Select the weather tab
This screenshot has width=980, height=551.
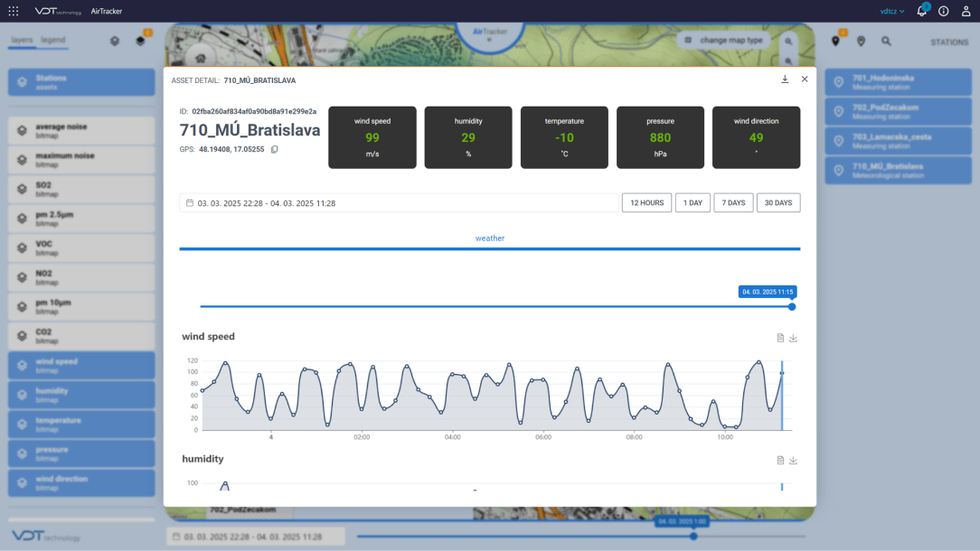click(490, 238)
